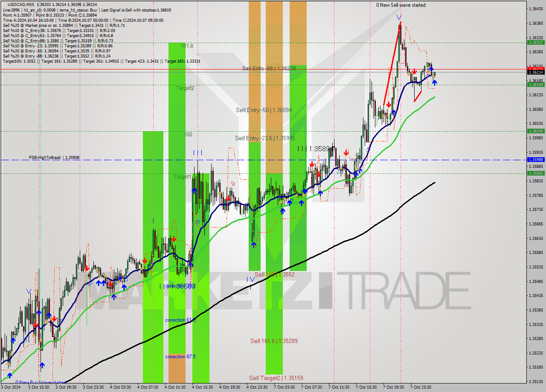Select the 'Sell Entry -23.6 | 1.35995' label
Viewport: 546px width, 392px height.
265,138
